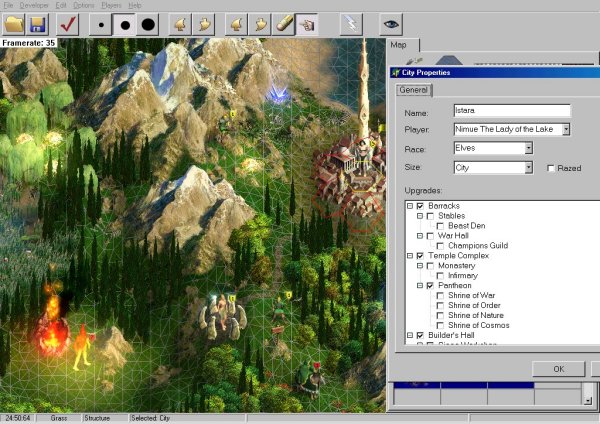Collapse the Monastery tree node
The image size is (600, 424).
click(420, 266)
